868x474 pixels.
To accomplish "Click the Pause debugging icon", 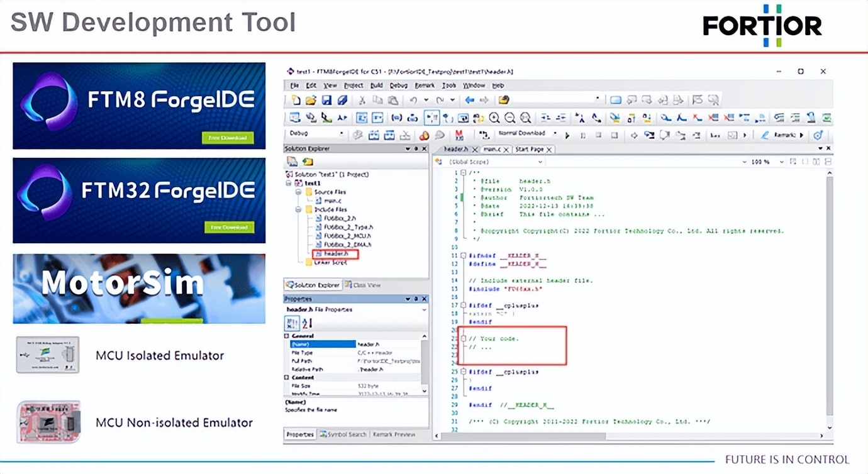I will (583, 135).
